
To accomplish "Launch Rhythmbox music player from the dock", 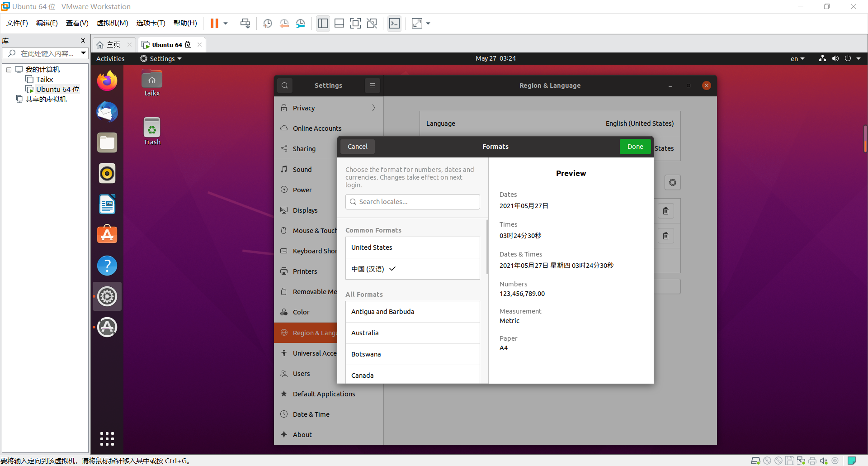I will tap(107, 173).
